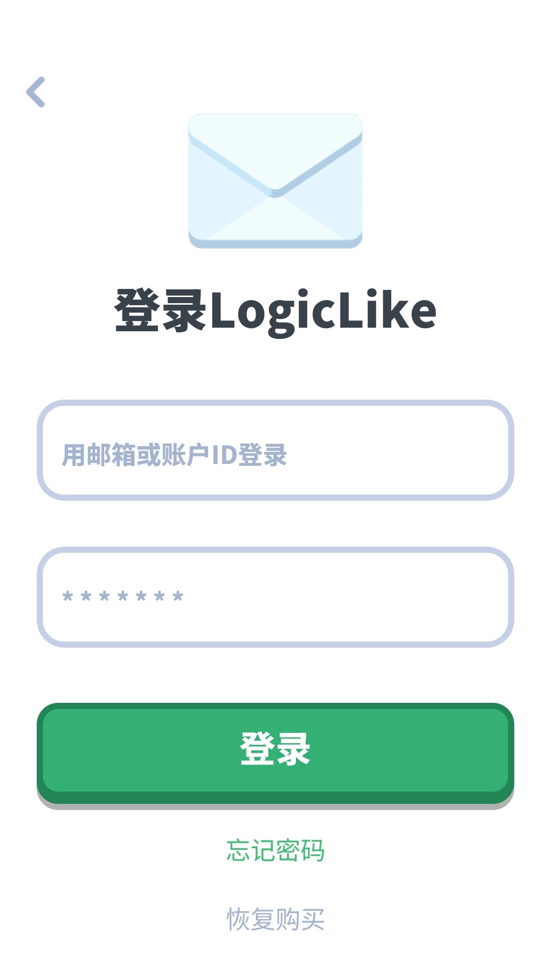The image size is (551, 980).
Task: Click the 用邮箱或账户ID登录 placeholder text
Action: [x=174, y=455]
